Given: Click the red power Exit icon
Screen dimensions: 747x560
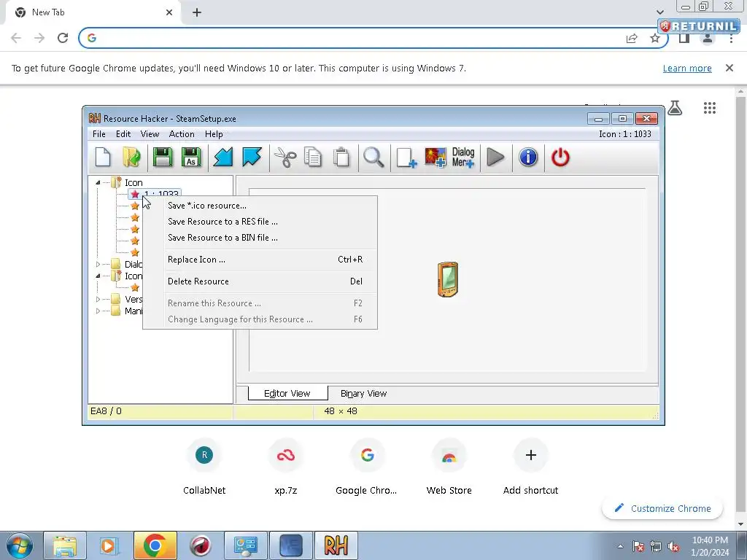Looking at the screenshot, I should (560, 157).
